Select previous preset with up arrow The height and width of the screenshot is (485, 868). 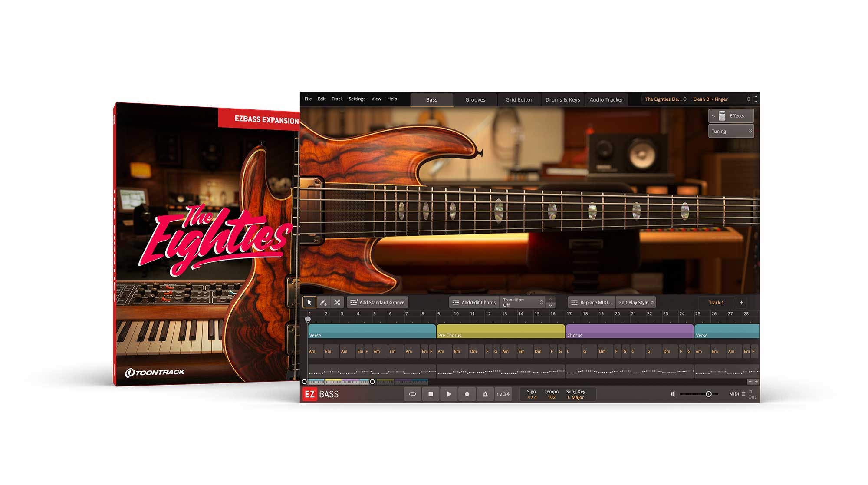pyautogui.click(x=756, y=96)
